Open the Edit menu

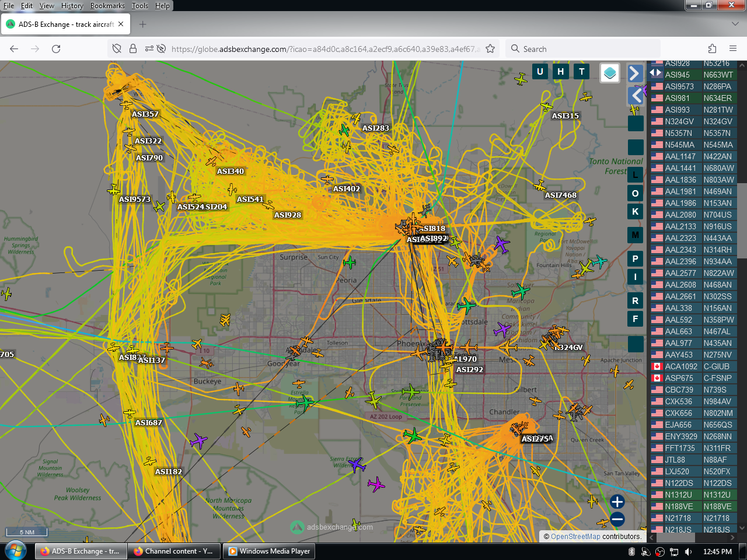(27, 6)
